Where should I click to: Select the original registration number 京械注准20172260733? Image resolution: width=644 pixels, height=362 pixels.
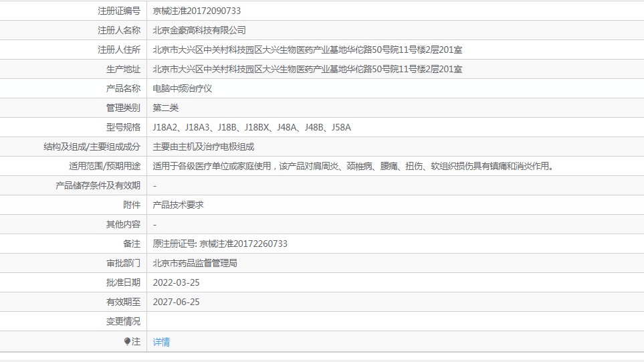coord(243,244)
